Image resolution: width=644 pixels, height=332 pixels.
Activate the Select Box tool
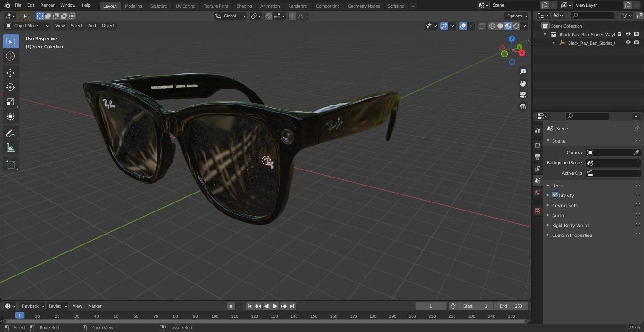[10, 41]
